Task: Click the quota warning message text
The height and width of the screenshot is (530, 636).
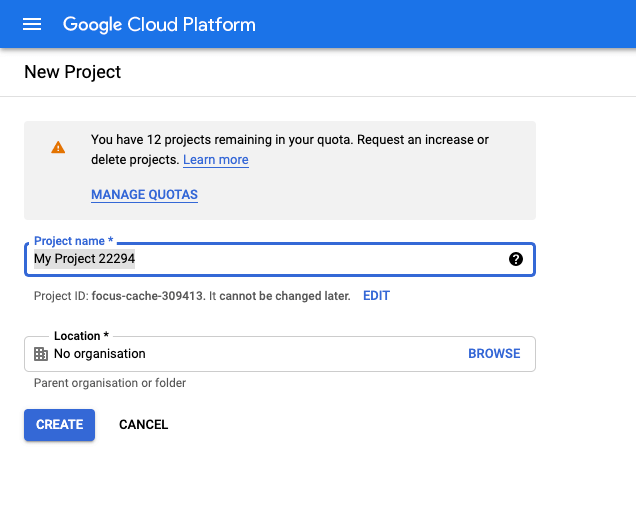Action: click(x=290, y=150)
